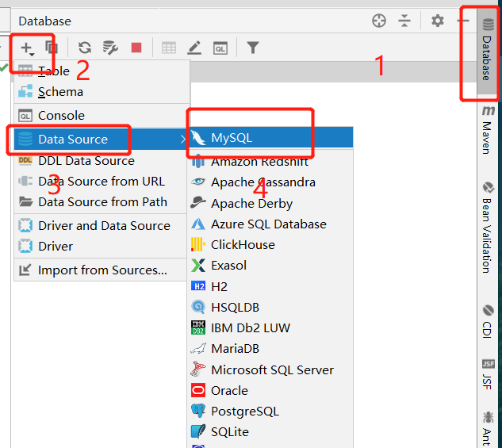The image size is (502, 448).
Task: Open Data Source Properties wrench icon
Action: click(110, 48)
